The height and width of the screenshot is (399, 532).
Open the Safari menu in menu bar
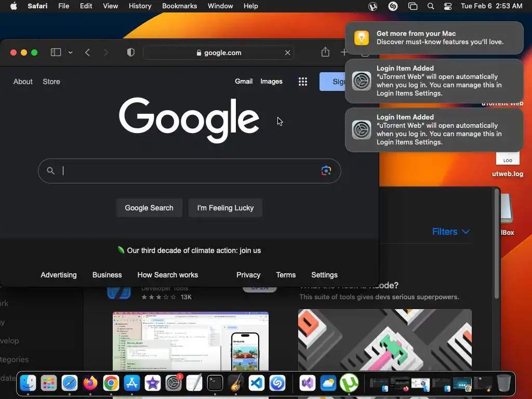point(37,6)
